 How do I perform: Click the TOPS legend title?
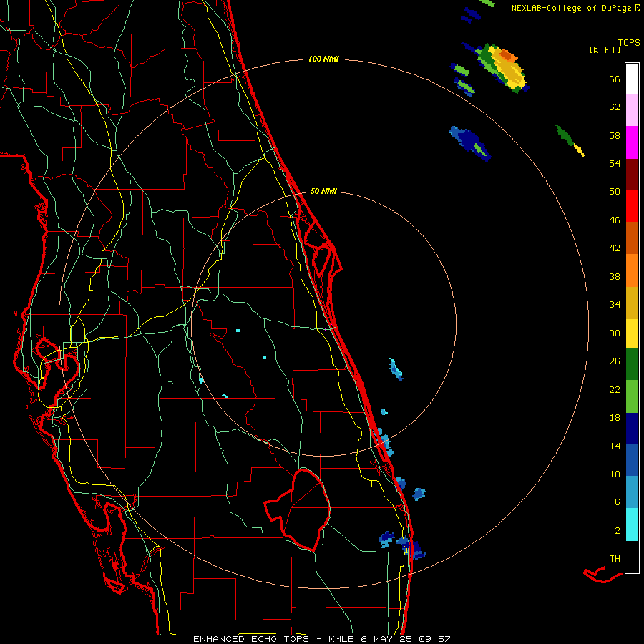(x=629, y=43)
